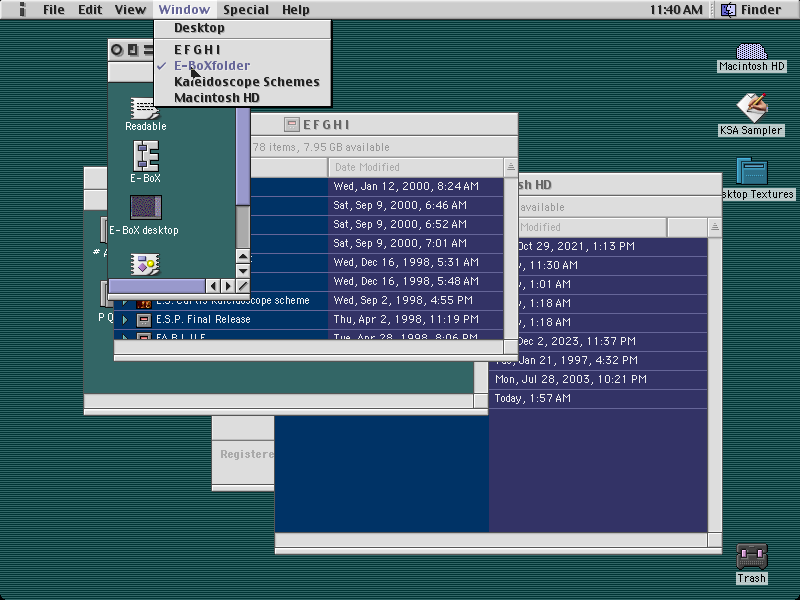Click the grow box corner of E-BoXfolder window
Screen dimensions: 800x600
243,286
